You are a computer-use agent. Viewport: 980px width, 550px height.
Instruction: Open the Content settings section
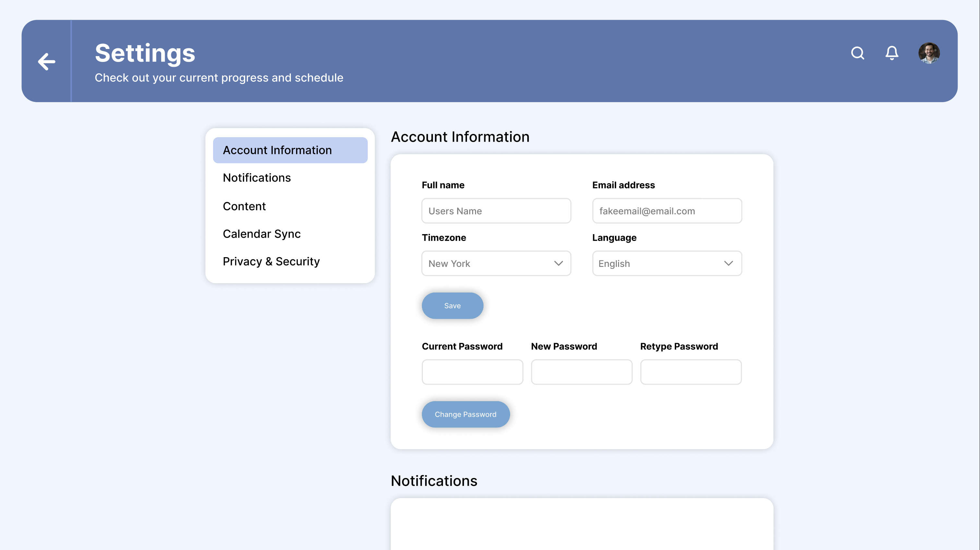click(244, 206)
